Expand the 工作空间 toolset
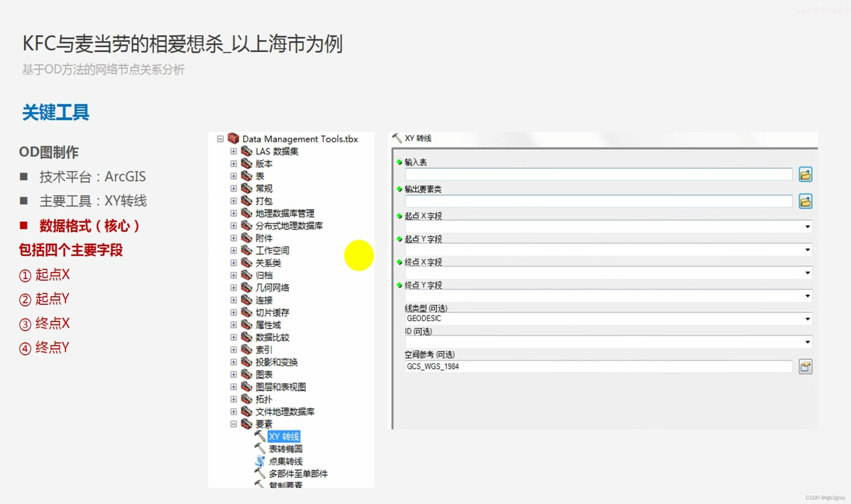 (234, 250)
